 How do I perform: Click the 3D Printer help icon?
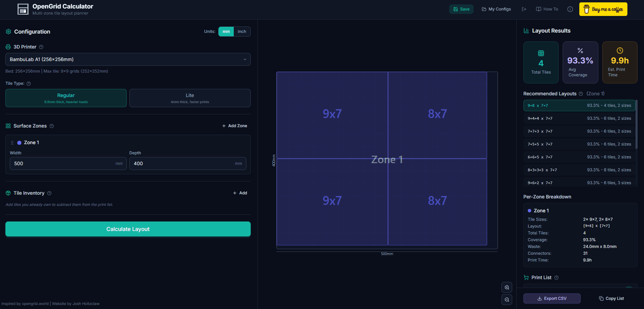coord(41,47)
